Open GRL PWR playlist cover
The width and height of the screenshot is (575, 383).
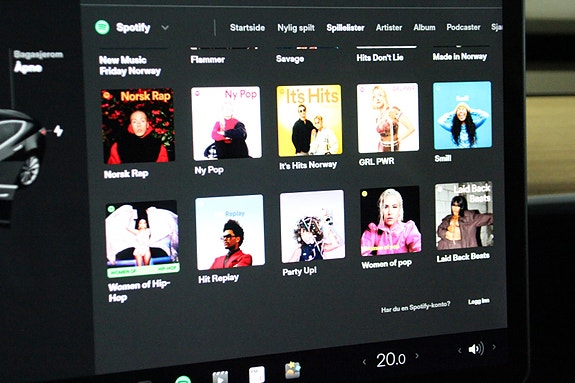point(388,118)
